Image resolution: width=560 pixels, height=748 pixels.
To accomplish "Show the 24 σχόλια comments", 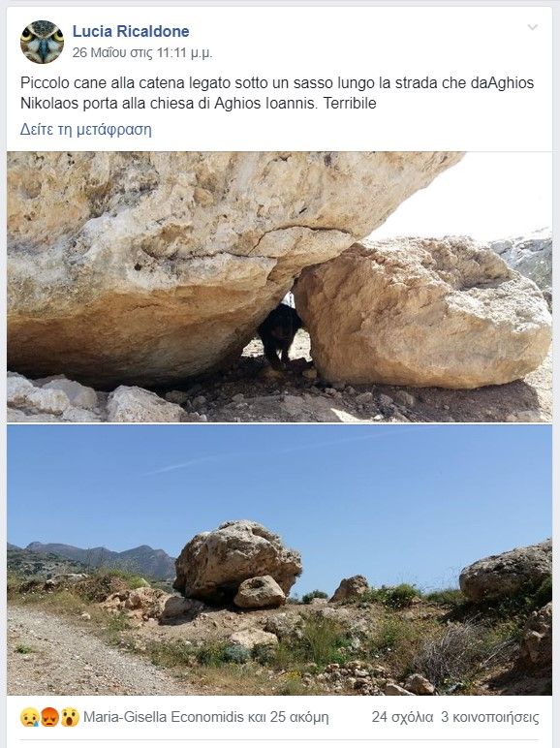I will click(x=402, y=717).
